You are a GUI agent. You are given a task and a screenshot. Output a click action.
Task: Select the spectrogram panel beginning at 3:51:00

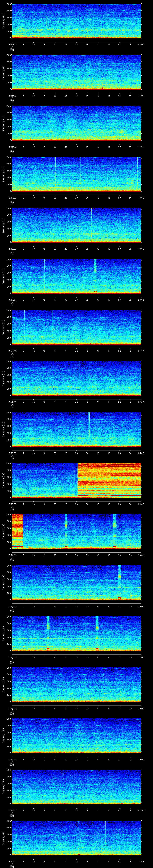(77, 378)
